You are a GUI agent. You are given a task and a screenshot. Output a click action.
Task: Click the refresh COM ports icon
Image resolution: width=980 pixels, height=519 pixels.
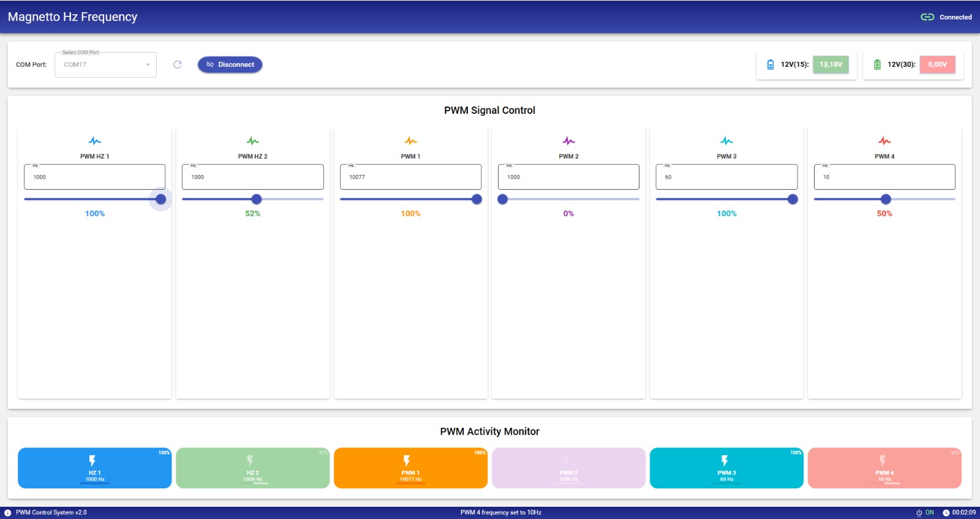point(178,64)
